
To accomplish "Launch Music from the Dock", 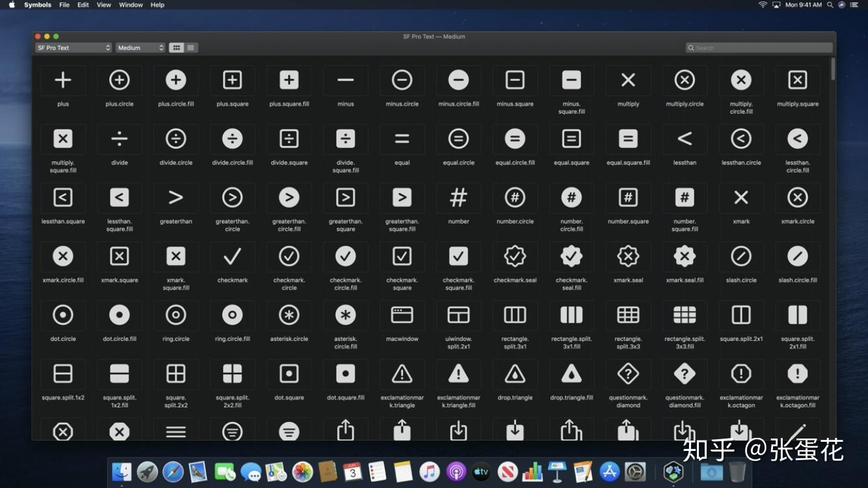I will [429, 472].
